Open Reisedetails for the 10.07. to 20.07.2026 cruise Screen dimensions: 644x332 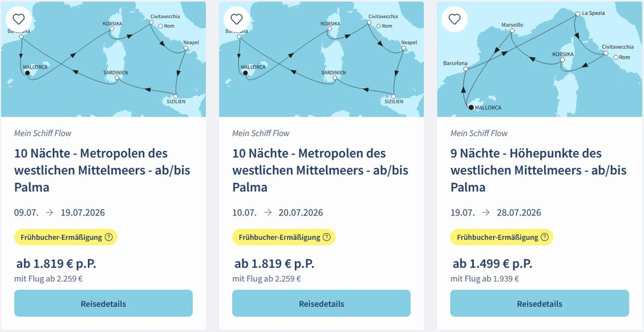(x=321, y=303)
